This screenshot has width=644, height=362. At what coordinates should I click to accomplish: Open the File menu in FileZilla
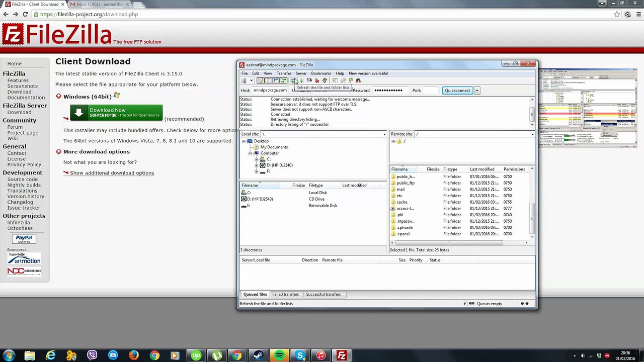(x=245, y=73)
